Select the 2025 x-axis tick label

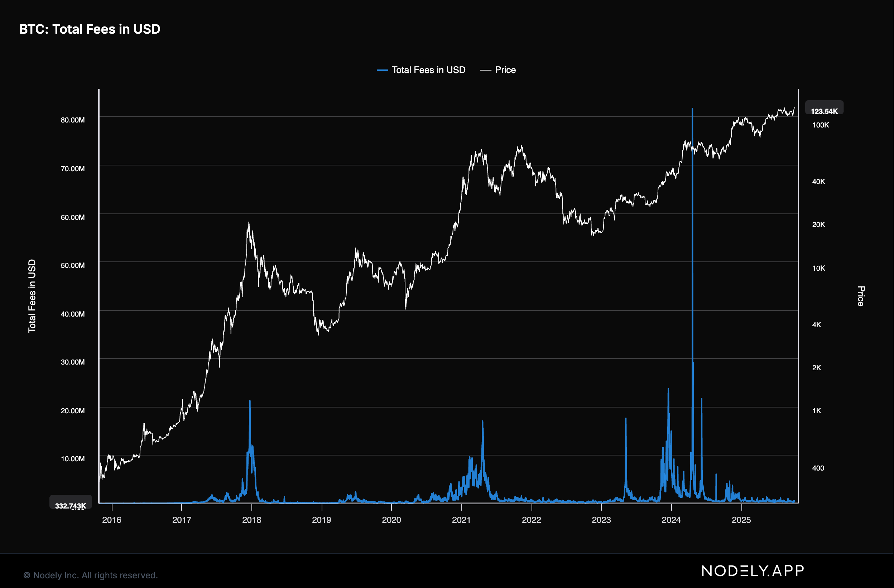point(741,520)
